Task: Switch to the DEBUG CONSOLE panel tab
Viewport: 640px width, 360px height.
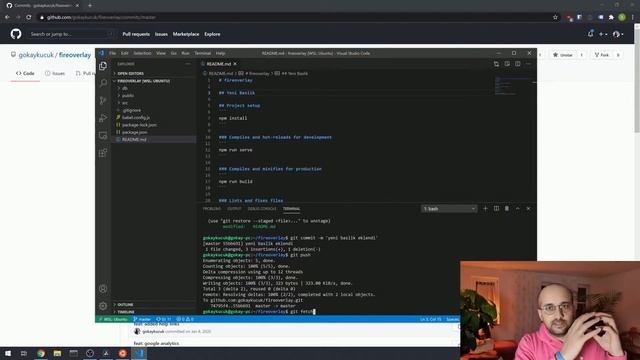Action: (x=262, y=209)
